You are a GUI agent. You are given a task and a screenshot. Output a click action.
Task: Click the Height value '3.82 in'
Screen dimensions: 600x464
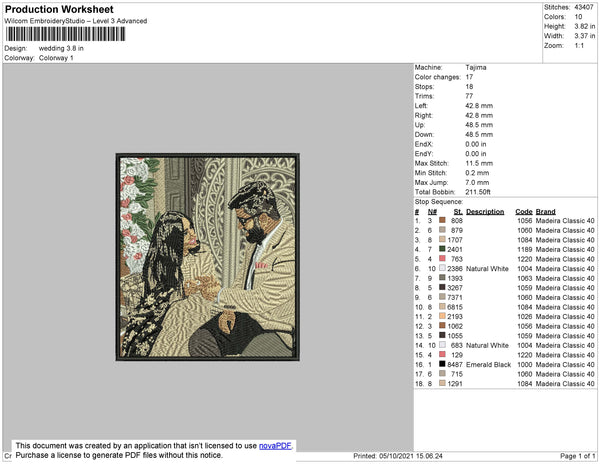584,26
